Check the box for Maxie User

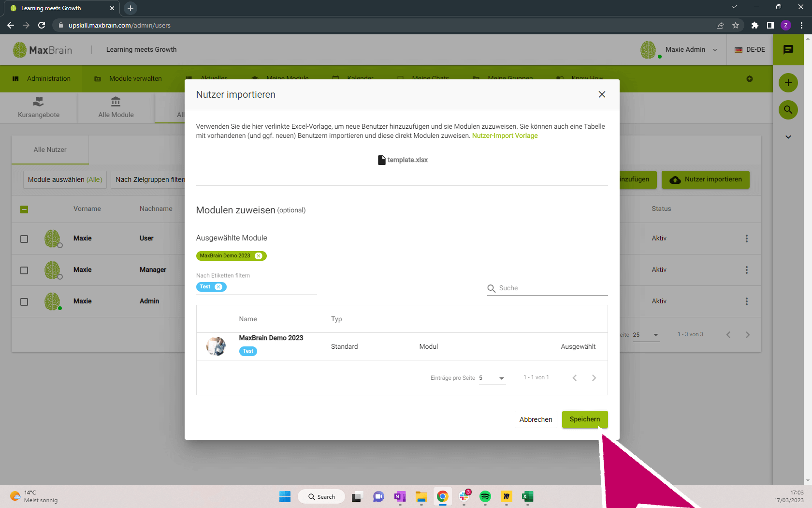24,239
